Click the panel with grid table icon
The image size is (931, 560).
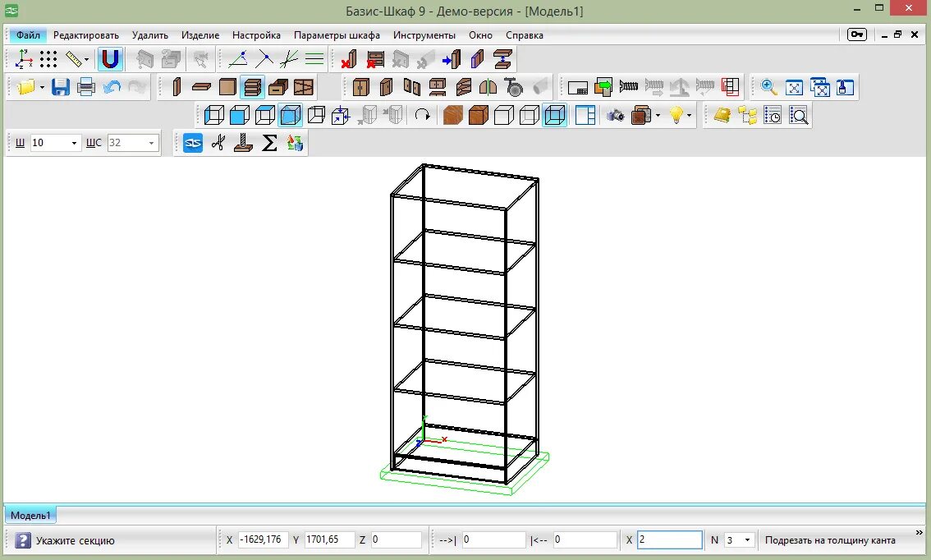[578, 87]
